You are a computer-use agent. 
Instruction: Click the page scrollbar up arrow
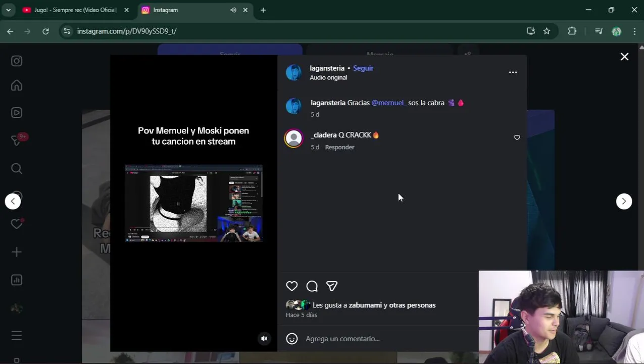(641, 48)
